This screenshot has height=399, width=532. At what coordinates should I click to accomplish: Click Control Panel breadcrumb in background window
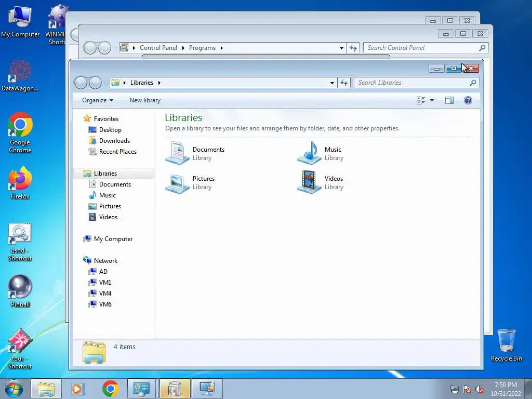158,48
